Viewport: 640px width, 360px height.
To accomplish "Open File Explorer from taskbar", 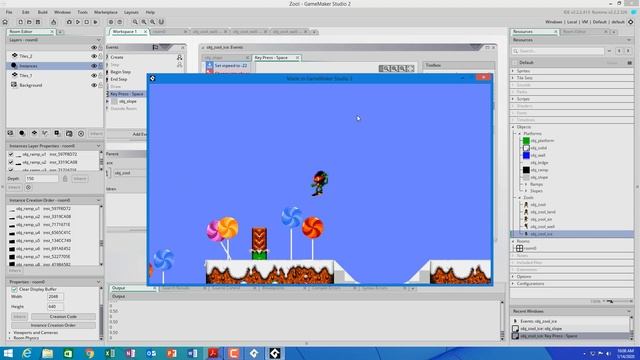I will pyautogui.click(x=47, y=353).
